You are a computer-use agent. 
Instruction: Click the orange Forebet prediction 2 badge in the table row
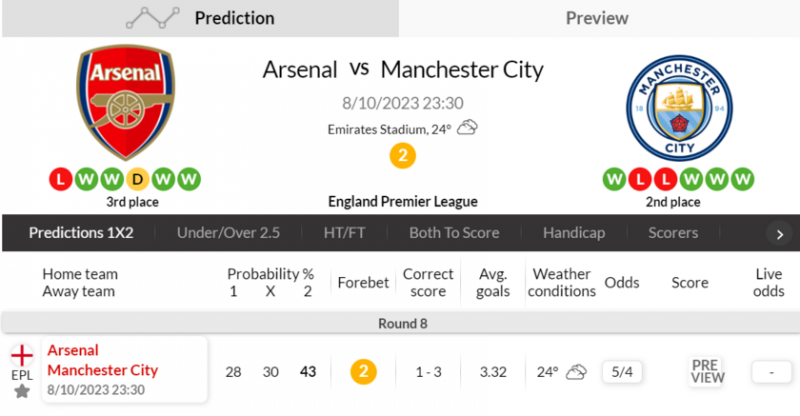[x=363, y=372]
